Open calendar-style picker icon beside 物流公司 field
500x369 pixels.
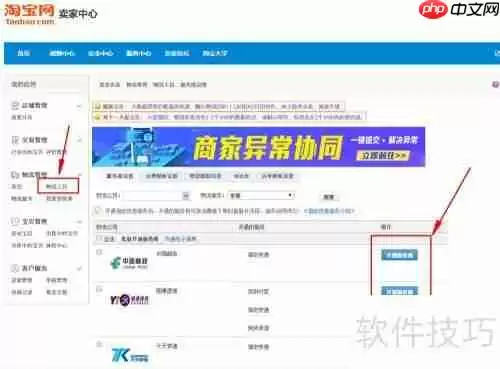(x=186, y=196)
